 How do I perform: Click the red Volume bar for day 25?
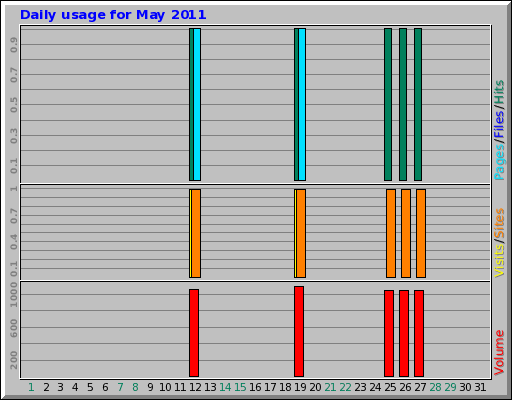tap(389, 333)
